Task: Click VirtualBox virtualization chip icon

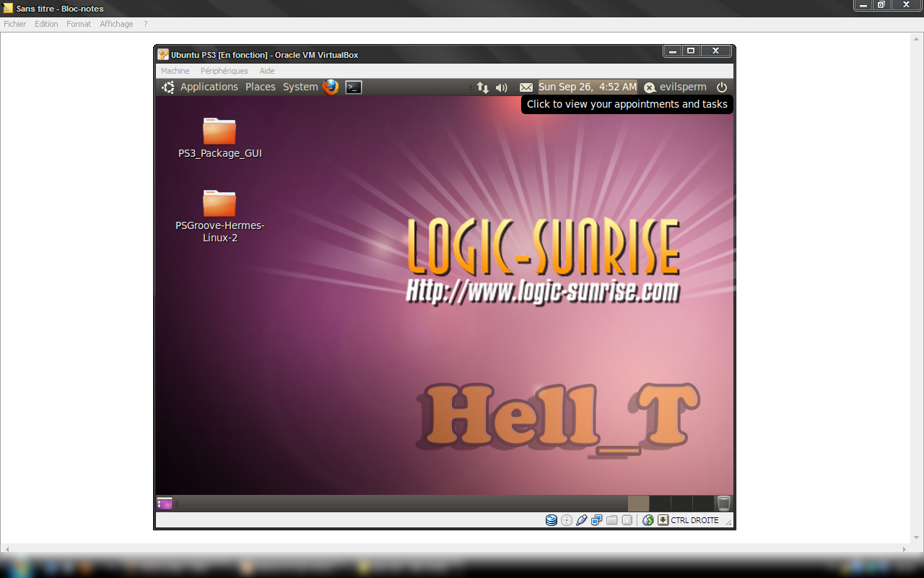Action: pos(627,520)
